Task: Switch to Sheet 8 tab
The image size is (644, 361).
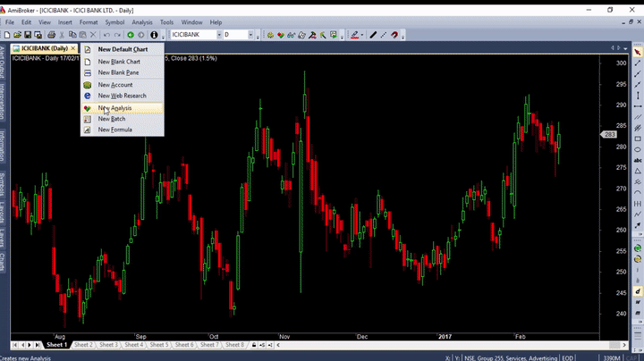Action: [235, 345]
